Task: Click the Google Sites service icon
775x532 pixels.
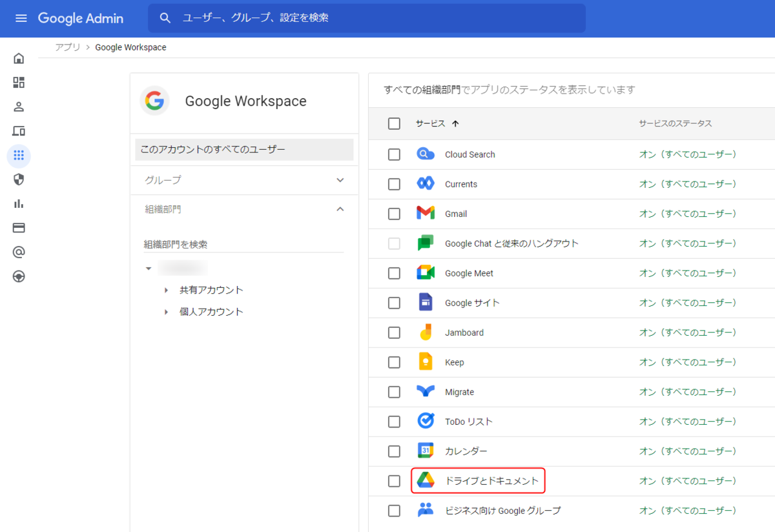Action: coord(426,303)
